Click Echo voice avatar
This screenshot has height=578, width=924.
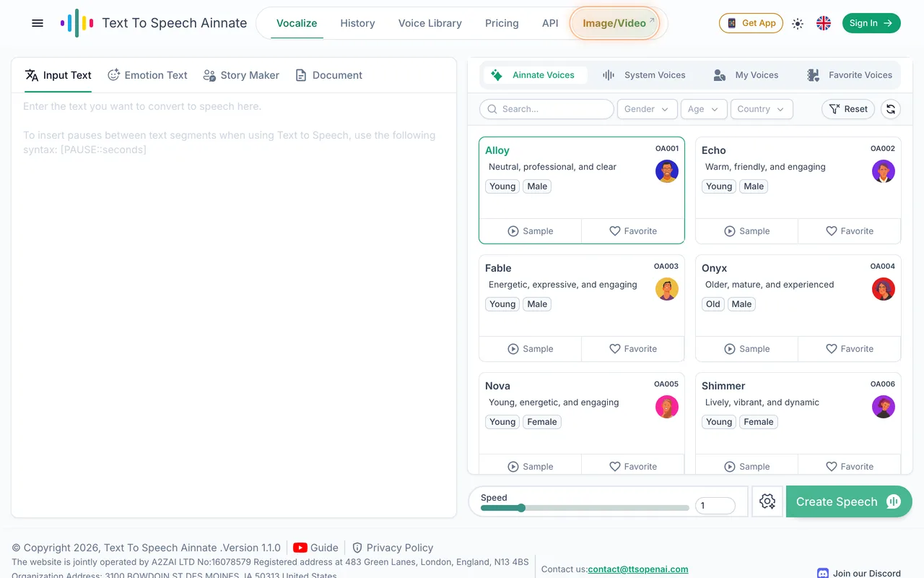884,171
